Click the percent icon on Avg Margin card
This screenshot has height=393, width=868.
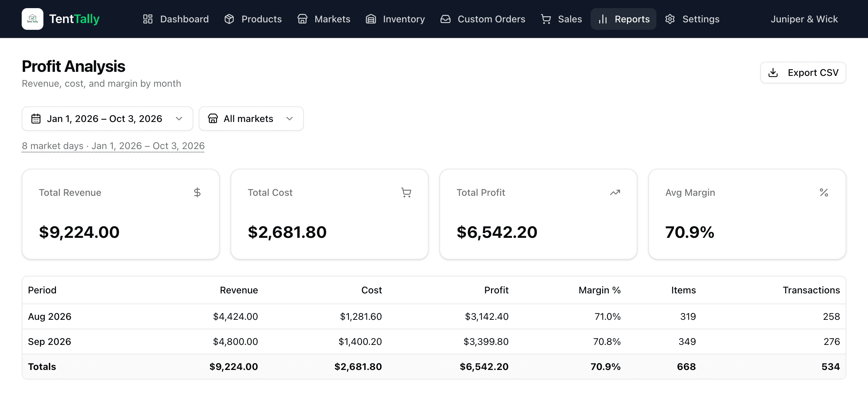(x=824, y=192)
